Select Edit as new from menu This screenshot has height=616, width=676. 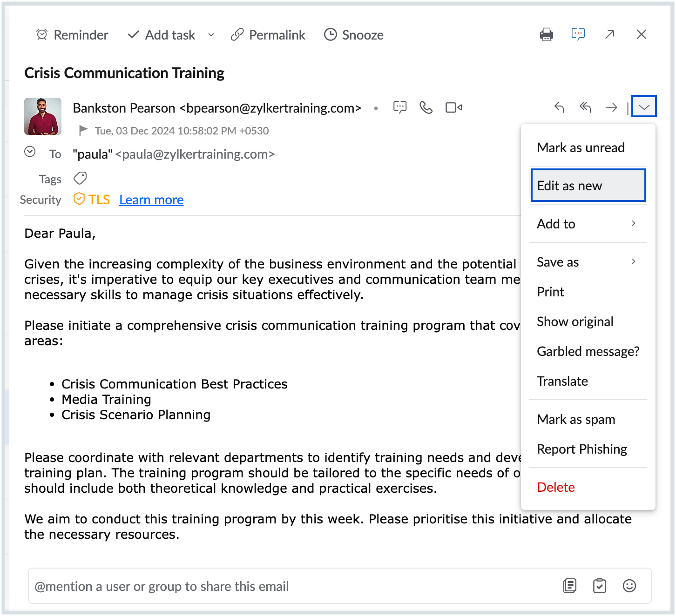[x=588, y=186]
